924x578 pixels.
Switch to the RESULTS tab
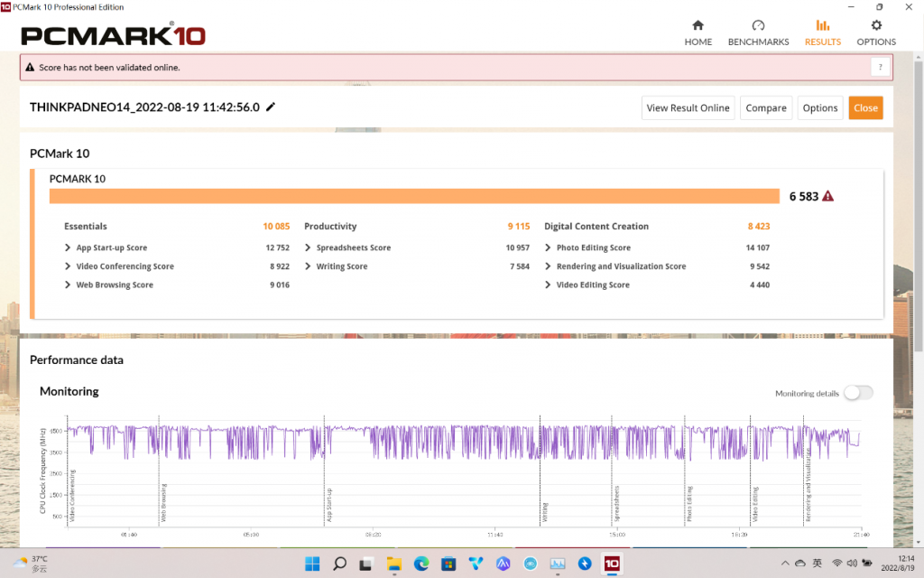(x=822, y=33)
